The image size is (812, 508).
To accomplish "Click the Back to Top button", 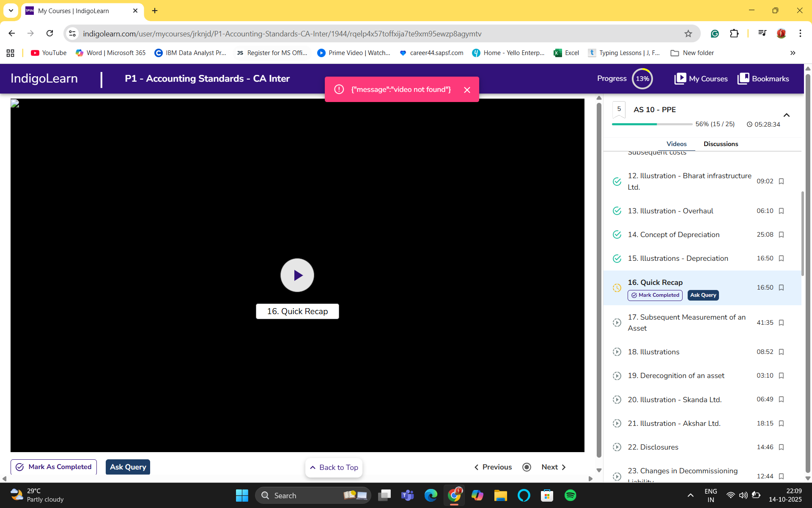I will [334, 467].
